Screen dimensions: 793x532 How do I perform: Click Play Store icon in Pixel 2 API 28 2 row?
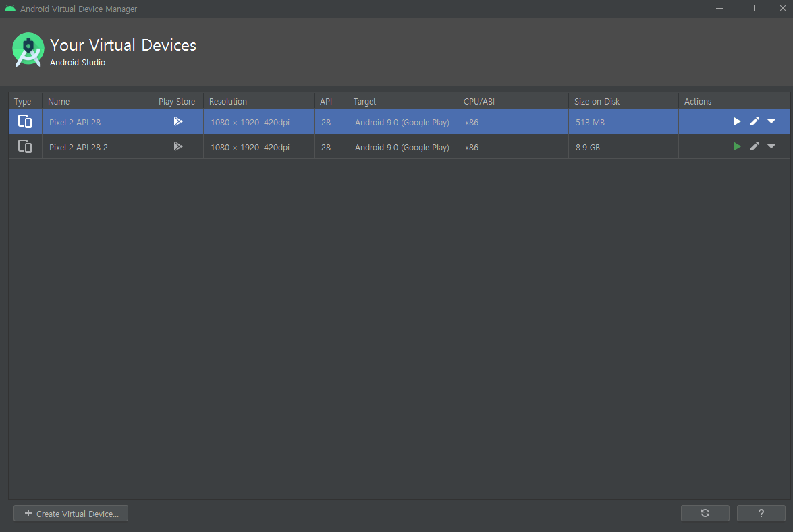click(x=178, y=146)
